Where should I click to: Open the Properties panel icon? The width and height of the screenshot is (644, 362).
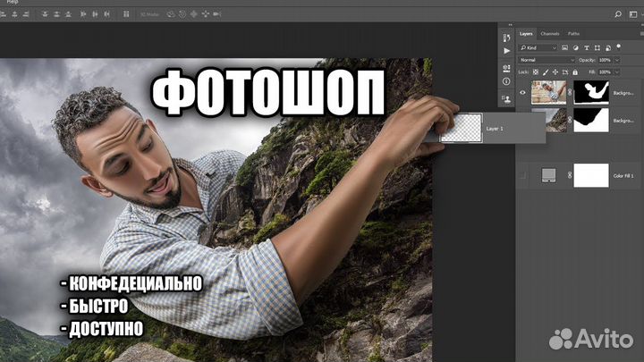[506, 68]
